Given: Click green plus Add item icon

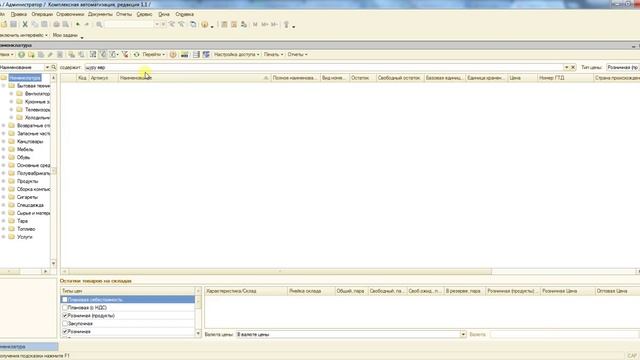Looking at the screenshot, I should pyautogui.click(x=21, y=54).
